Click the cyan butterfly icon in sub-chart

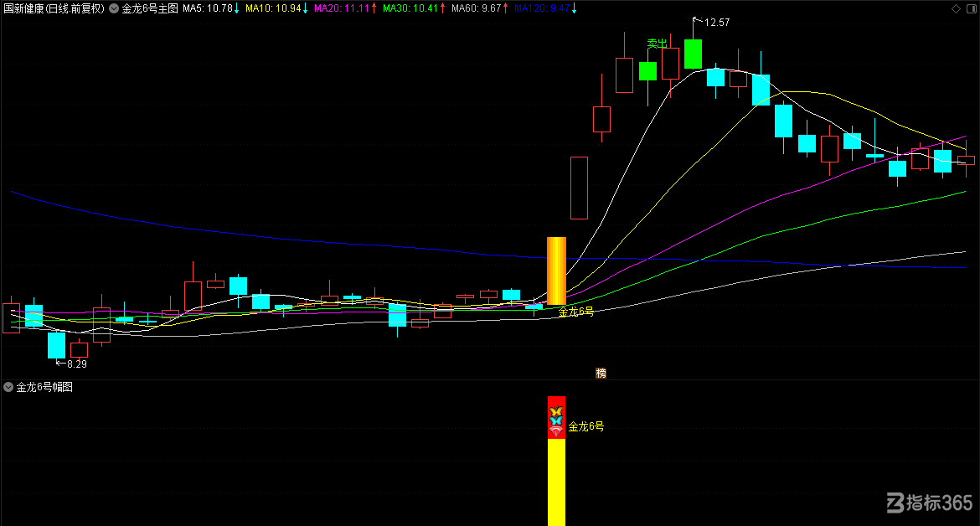[556, 421]
